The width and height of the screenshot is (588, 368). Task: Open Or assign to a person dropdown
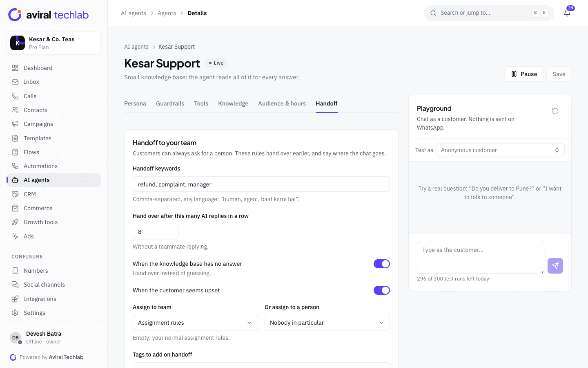tap(327, 323)
